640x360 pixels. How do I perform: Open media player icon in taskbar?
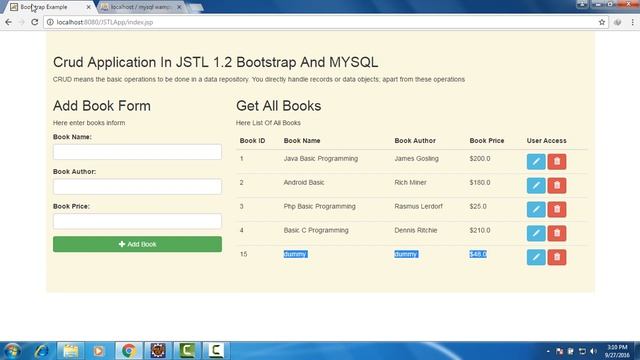pos(99,351)
